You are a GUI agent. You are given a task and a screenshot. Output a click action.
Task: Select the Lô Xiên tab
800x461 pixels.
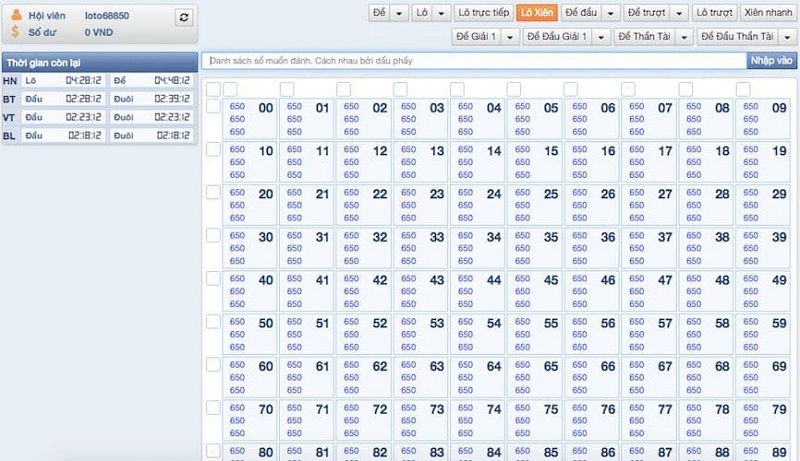(537, 13)
